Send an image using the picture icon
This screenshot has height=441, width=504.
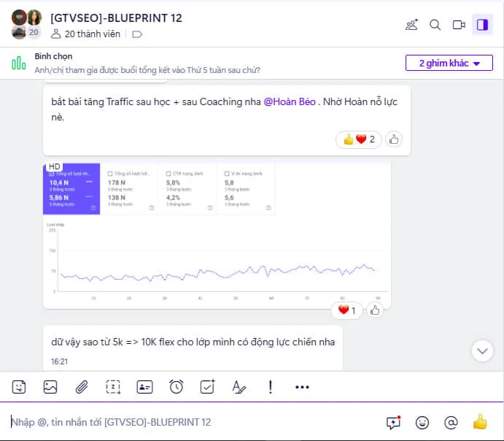pos(50,387)
